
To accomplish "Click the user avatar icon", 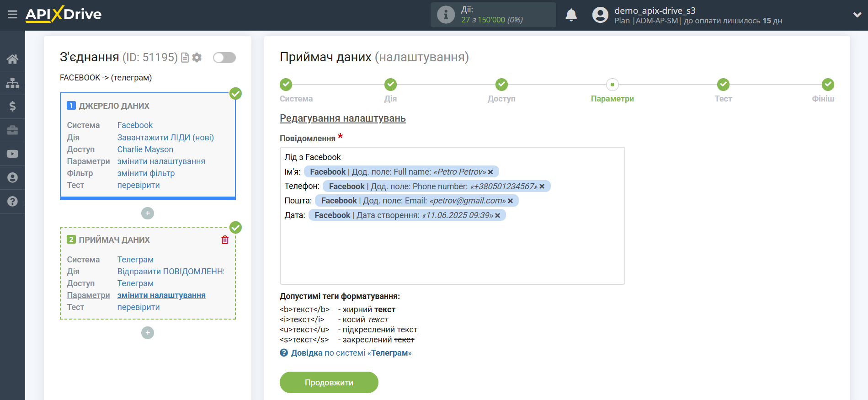I will coord(600,15).
